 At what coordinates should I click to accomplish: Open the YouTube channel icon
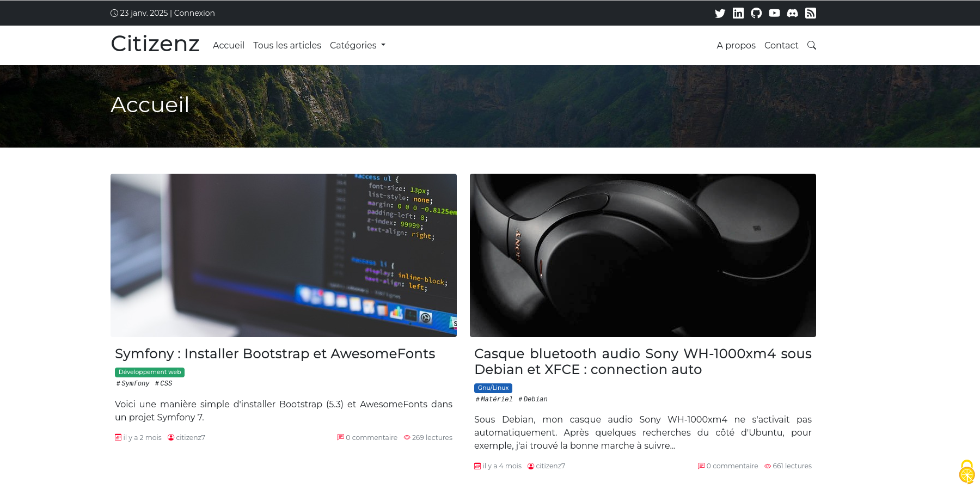[x=774, y=13]
